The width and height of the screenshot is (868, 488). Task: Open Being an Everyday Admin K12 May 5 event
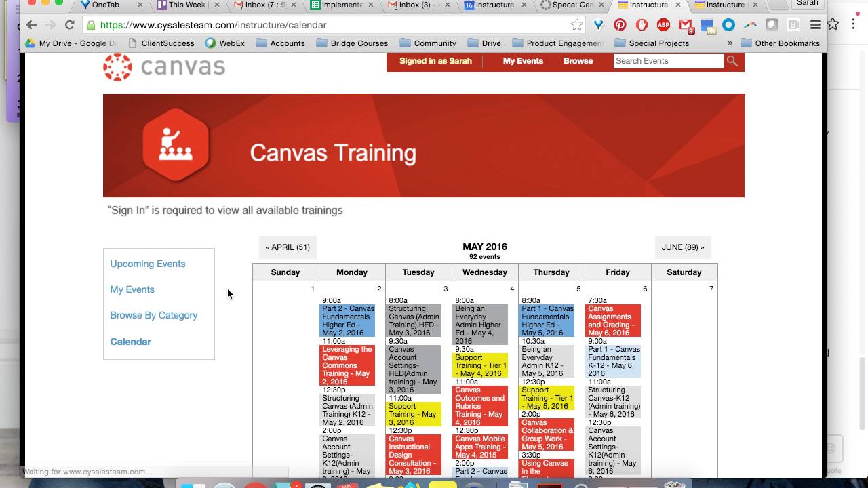tap(547, 361)
